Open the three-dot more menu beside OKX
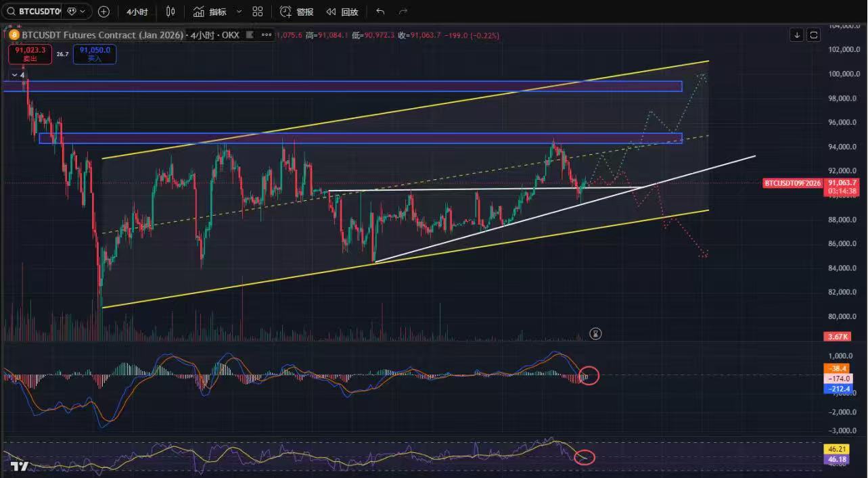The width and height of the screenshot is (868, 478). (267, 35)
